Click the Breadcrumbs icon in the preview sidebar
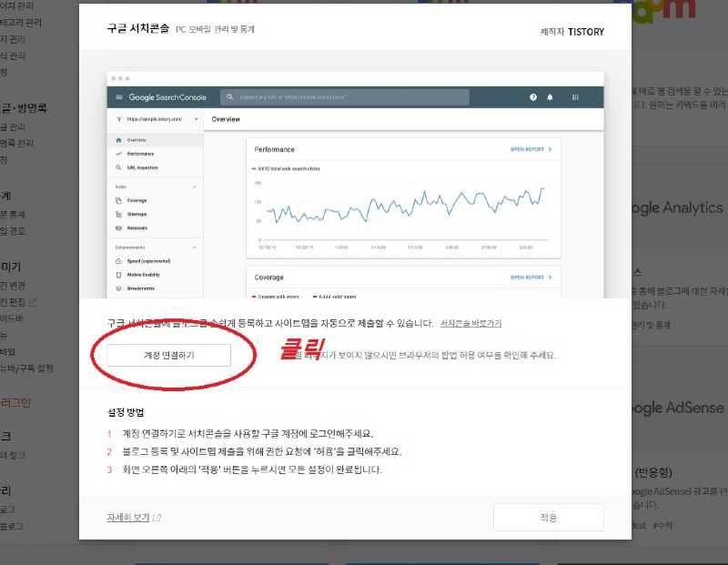 click(118, 288)
